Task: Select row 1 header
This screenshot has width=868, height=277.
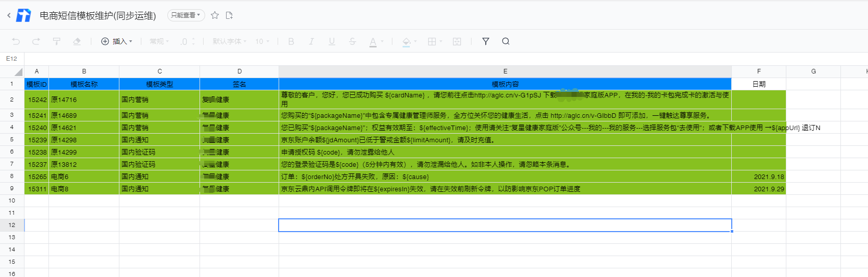Action: [12, 84]
